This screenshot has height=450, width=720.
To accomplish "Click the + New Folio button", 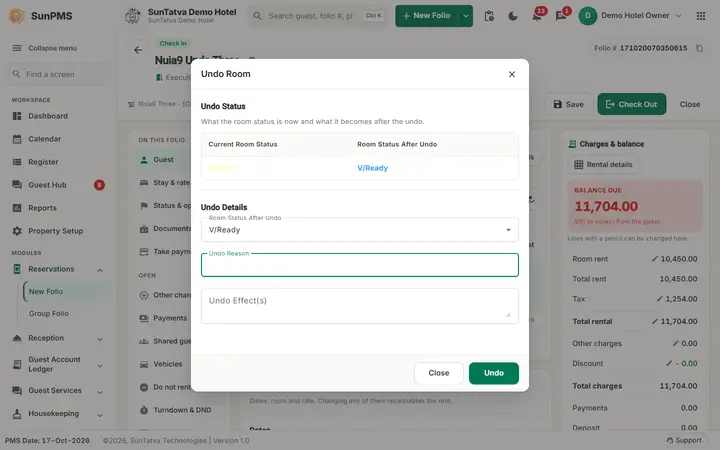I will click(x=427, y=16).
